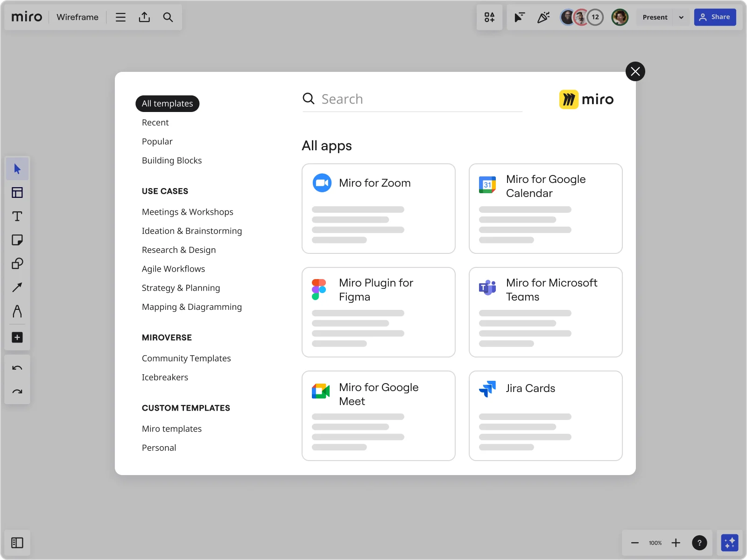Show the 12 additional collaborators
The image size is (747, 560).
click(x=595, y=17)
